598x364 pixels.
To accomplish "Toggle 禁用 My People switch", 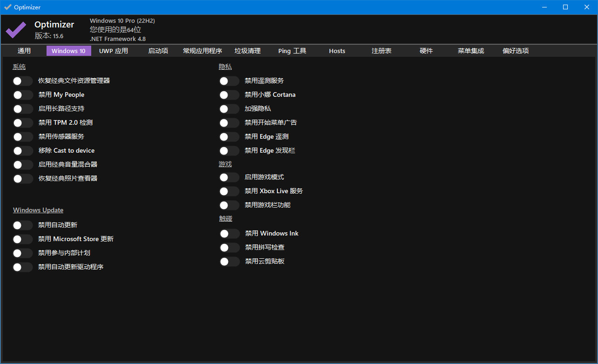I will click(x=23, y=95).
